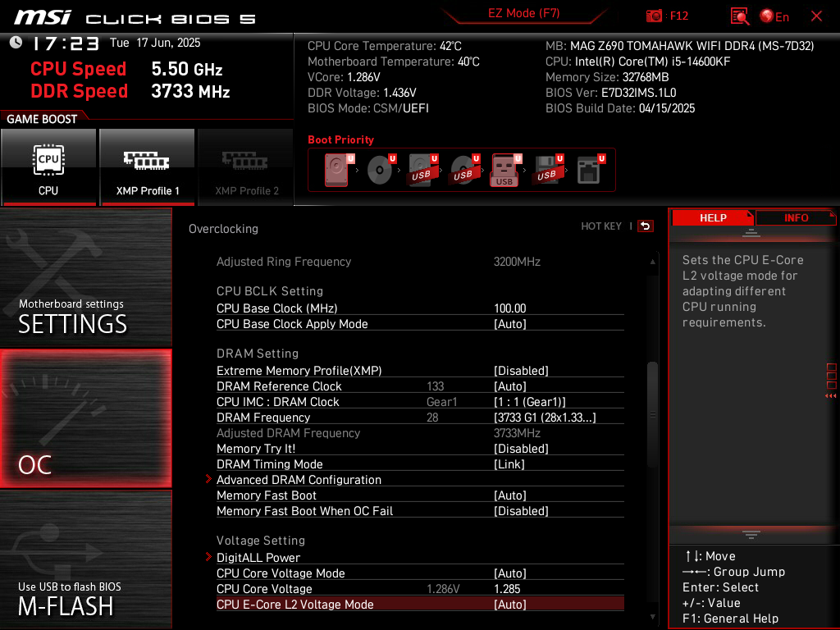840x630 pixels.
Task: Change CPU IMC : DRAM Clock gear setting
Action: click(420, 402)
